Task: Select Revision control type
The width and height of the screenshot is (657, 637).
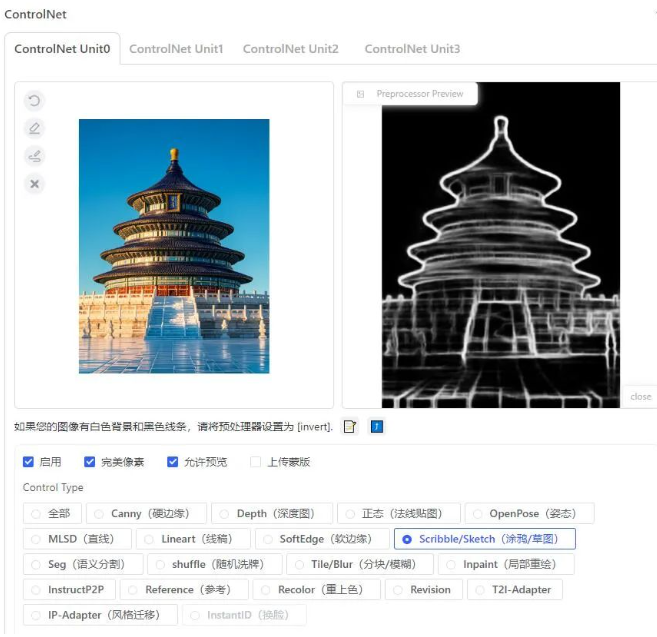Action: pyautogui.click(x=424, y=590)
